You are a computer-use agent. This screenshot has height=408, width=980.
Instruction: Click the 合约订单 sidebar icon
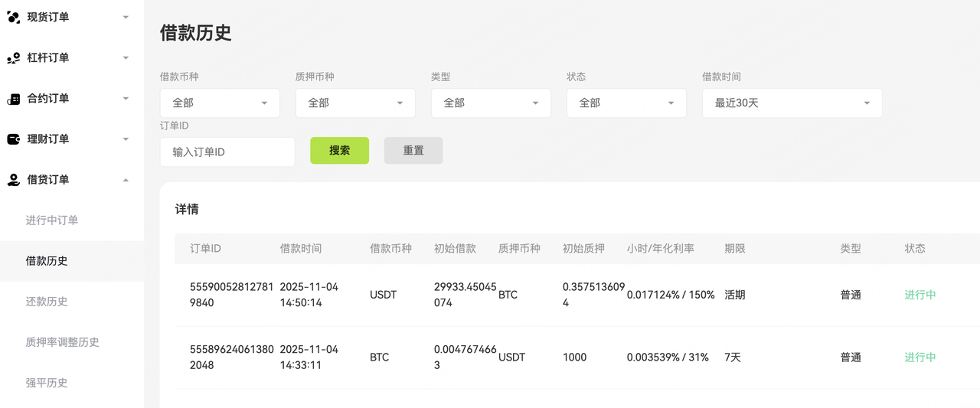tap(13, 99)
